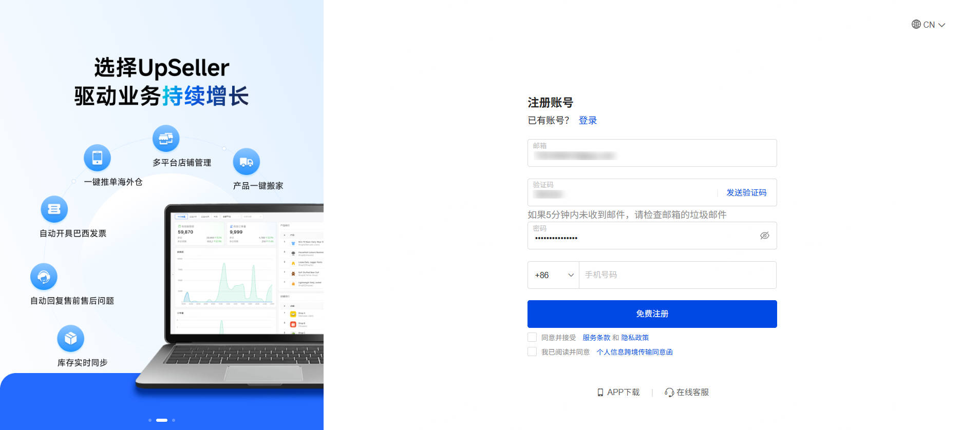Open the 服务条款 link

[x=596, y=338]
